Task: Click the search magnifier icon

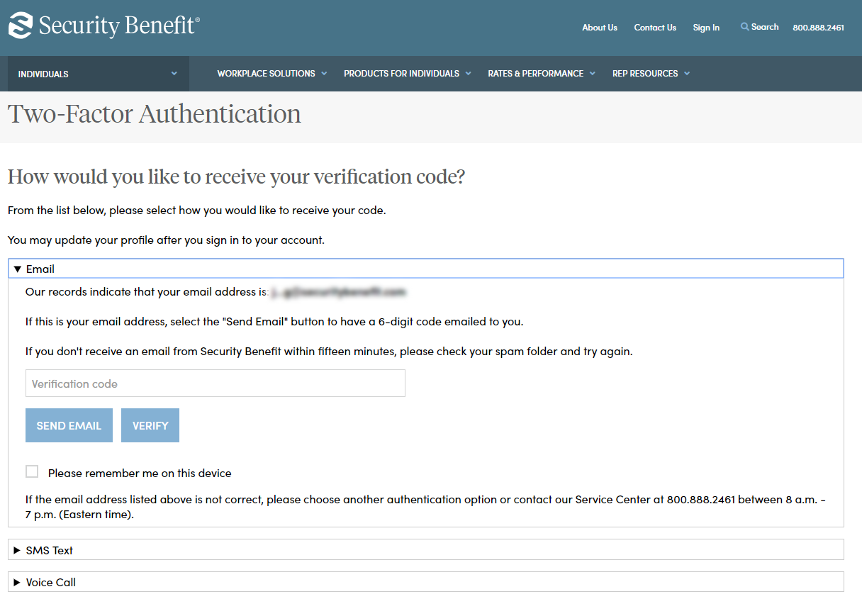Action: pos(744,27)
